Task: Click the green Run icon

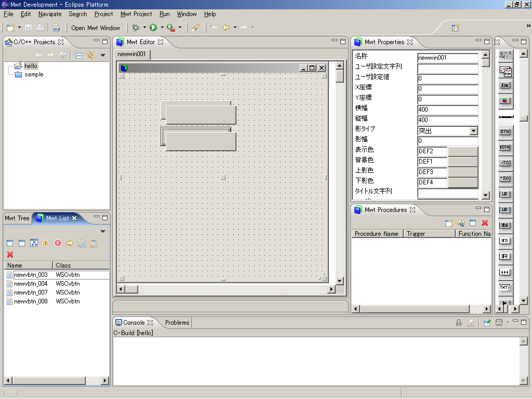Action: (153, 28)
